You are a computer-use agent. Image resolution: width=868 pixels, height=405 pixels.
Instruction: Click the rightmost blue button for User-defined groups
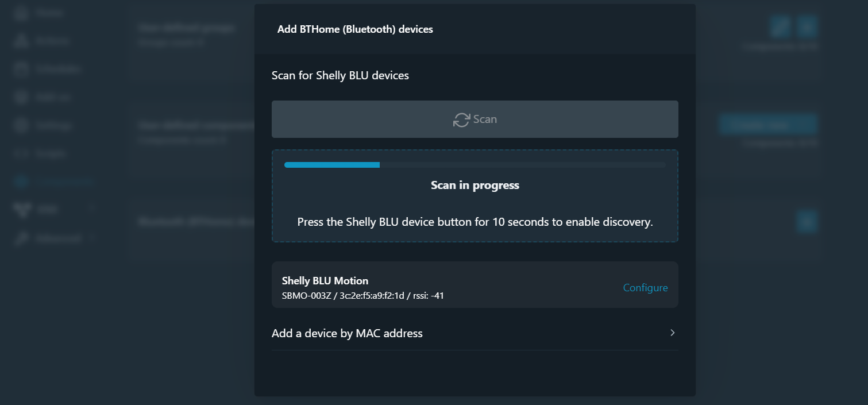[807, 26]
